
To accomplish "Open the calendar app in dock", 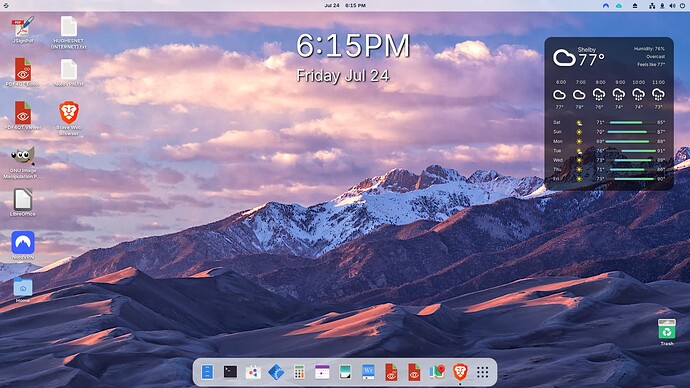I will (322, 372).
